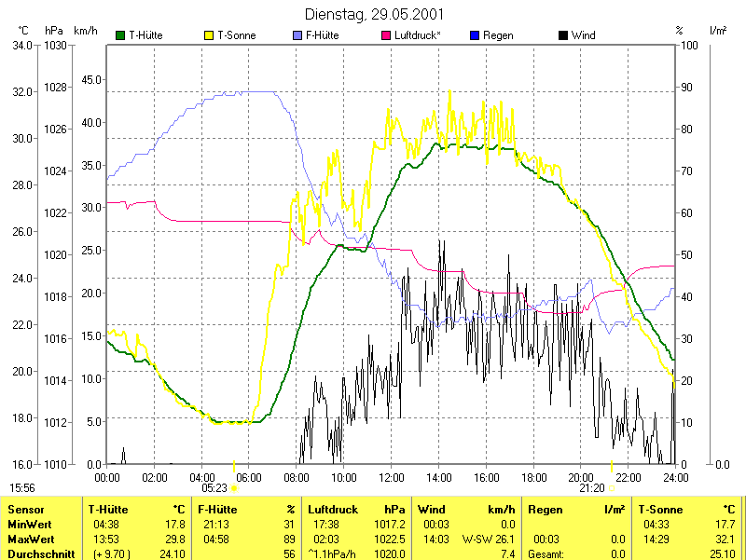Screen dimensions: 746x560
Task: Select the sunrise marker at 05:23
Action: (234, 487)
